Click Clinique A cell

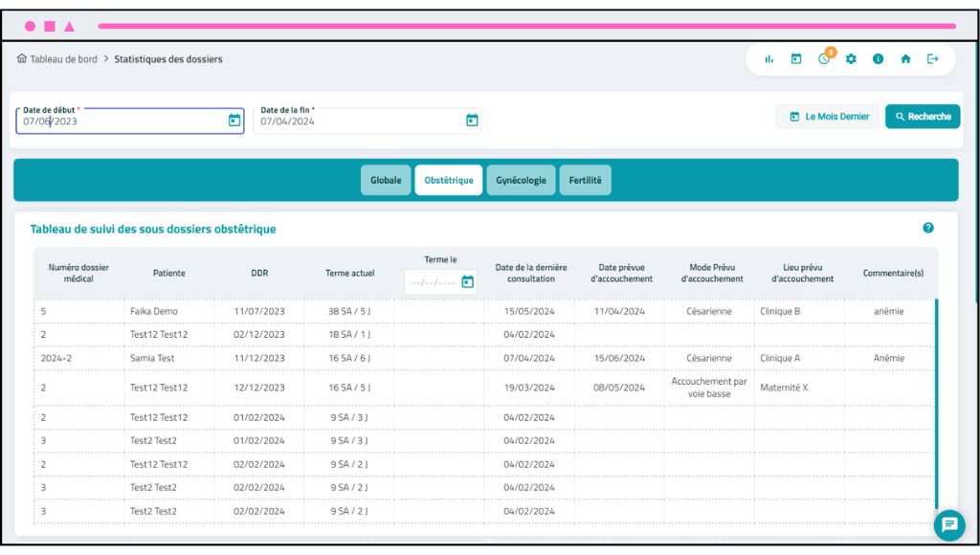[x=780, y=358]
